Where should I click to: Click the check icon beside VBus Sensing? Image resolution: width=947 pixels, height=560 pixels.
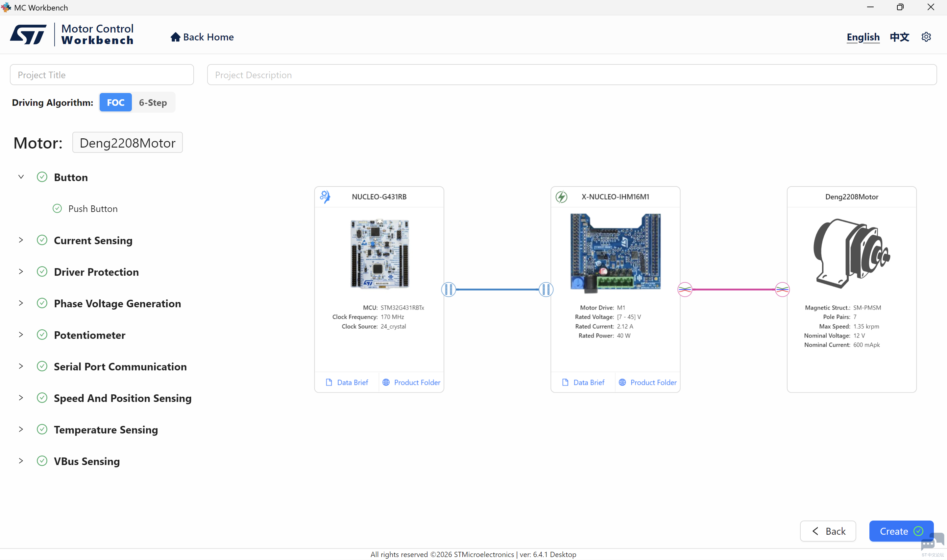pyautogui.click(x=42, y=461)
